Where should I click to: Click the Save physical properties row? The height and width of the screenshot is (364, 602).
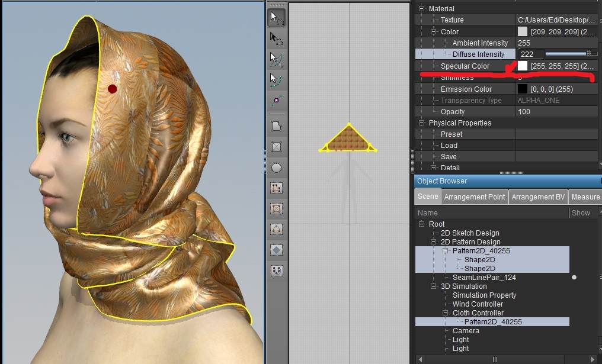pyautogui.click(x=507, y=156)
